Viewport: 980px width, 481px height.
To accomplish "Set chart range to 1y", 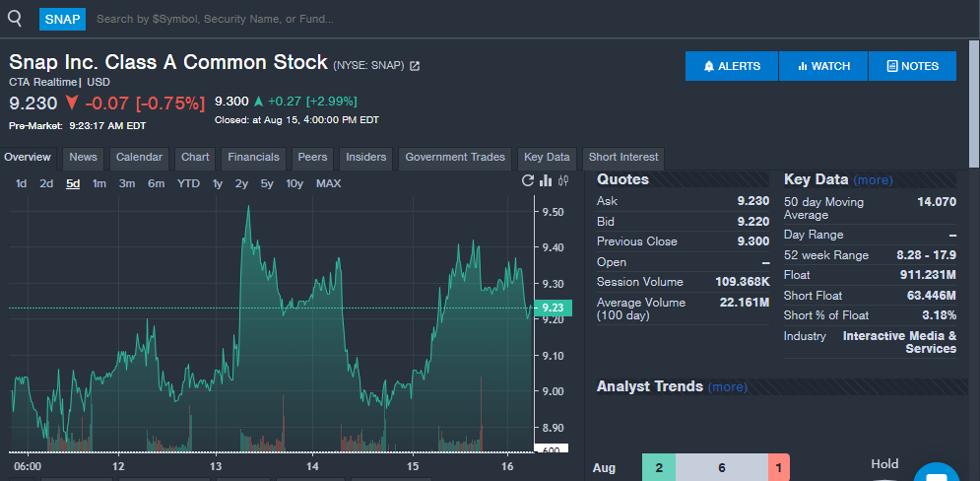I will click(x=217, y=184).
